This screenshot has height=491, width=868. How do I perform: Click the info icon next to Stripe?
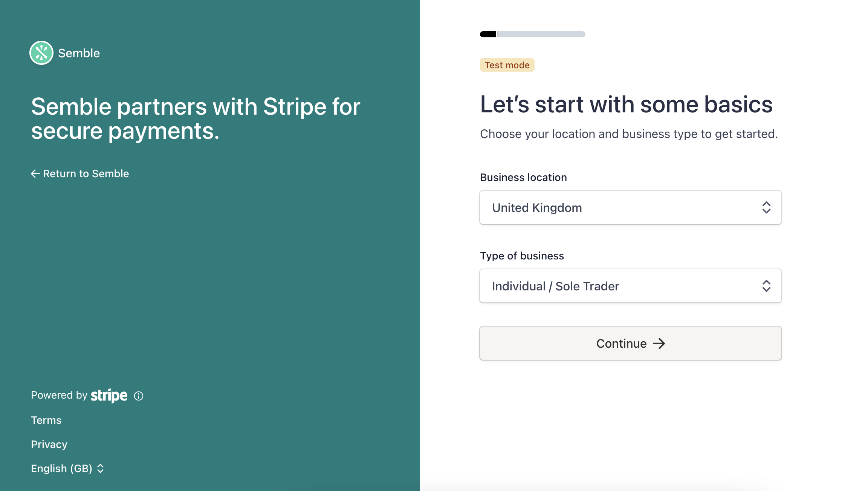coord(139,396)
